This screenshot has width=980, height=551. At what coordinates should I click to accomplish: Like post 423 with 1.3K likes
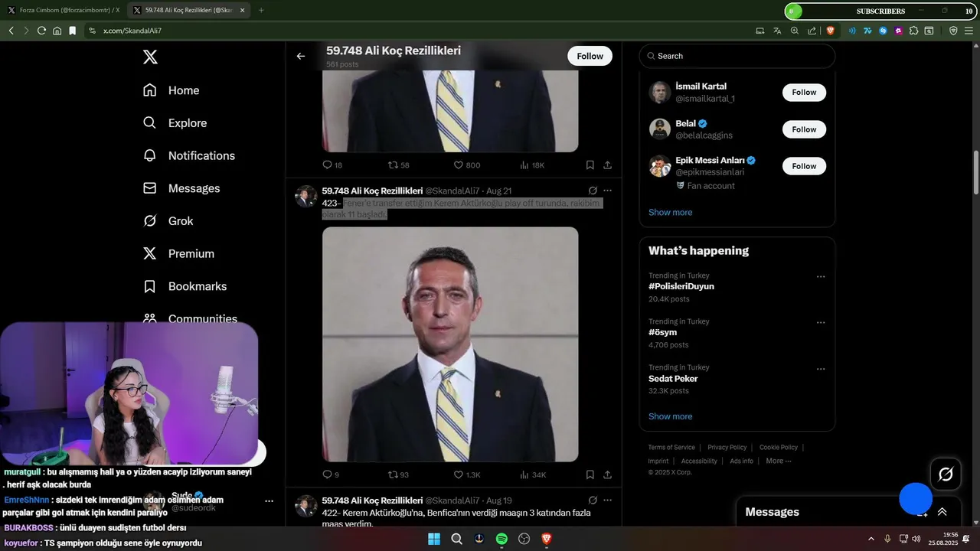coord(467,474)
